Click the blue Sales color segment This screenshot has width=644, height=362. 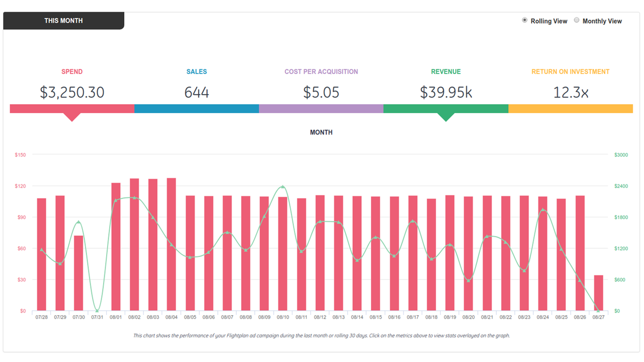coord(197,108)
